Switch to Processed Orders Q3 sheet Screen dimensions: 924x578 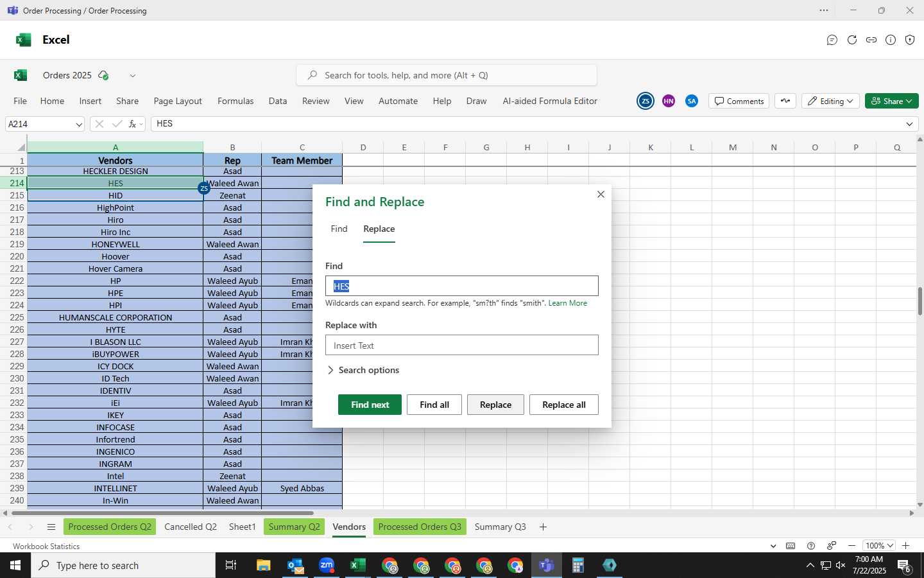[420, 527]
